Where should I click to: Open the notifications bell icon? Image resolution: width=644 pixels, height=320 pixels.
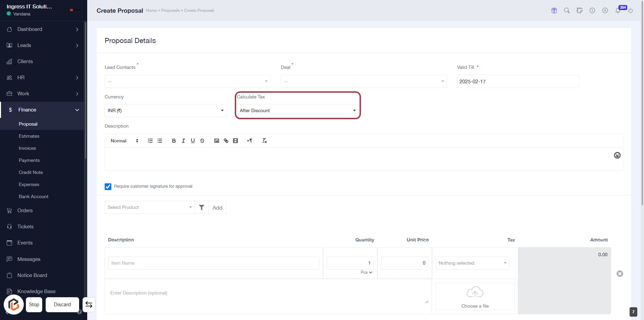pyautogui.click(x=618, y=11)
